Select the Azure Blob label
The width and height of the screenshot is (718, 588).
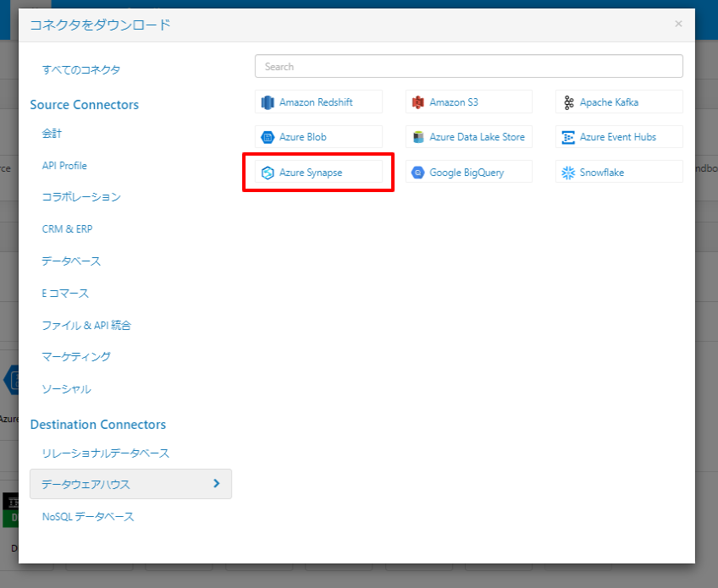(302, 137)
